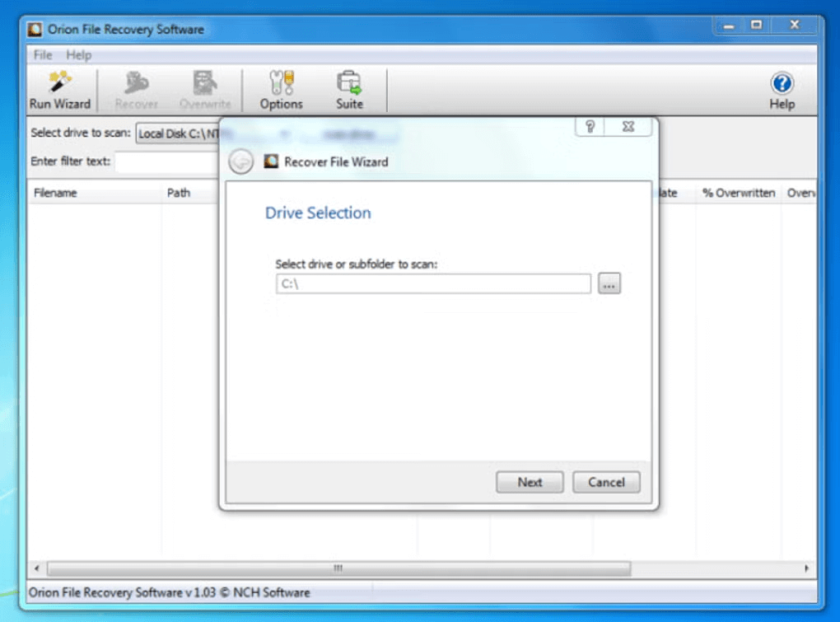Image resolution: width=840 pixels, height=622 pixels.
Task: Click the wizard question mark help button
Action: coord(590,126)
